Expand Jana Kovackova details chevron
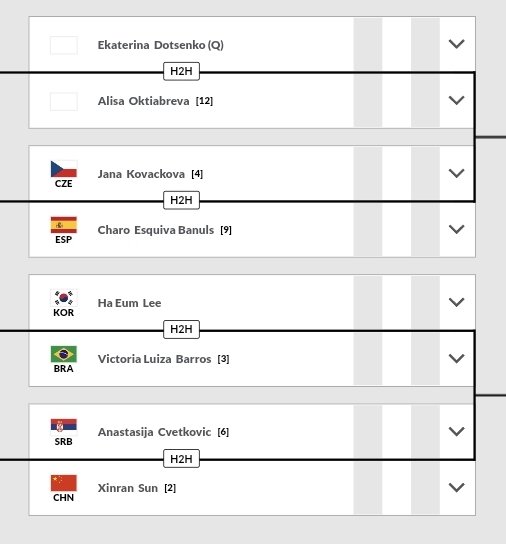Viewport: 506px width, 544px height. point(456,173)
